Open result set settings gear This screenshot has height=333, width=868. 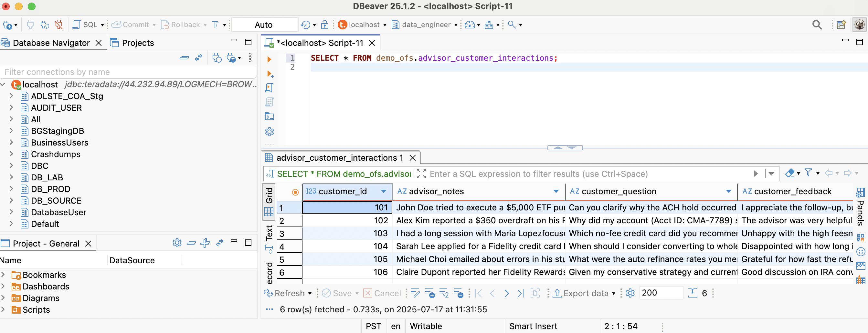630,293
